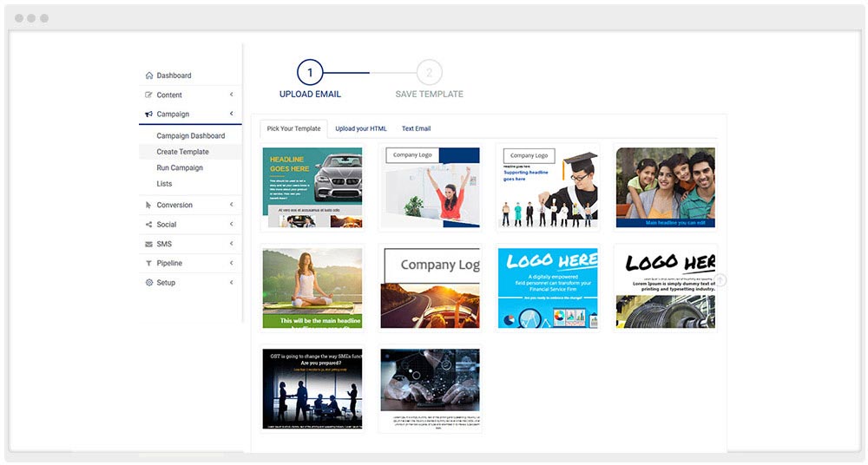Click step 2 circle in progress wizard
Image resolution: width=868 pixels, height=465 pixels.
(429, 73)
